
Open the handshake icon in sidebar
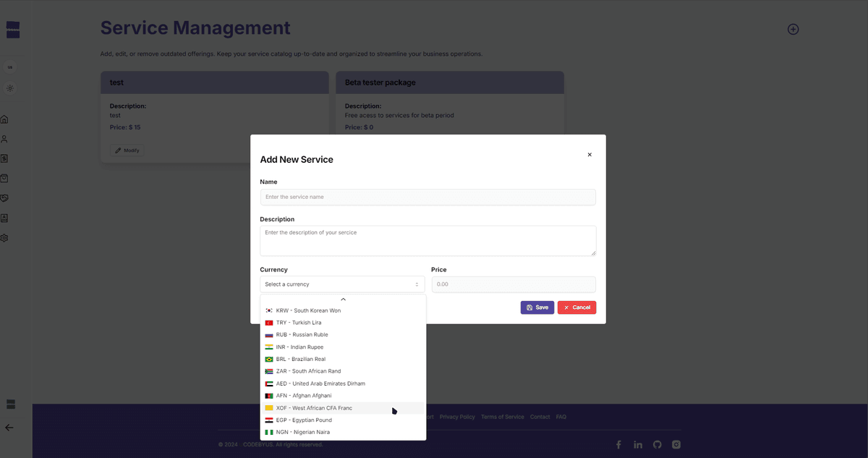[4, 198]
